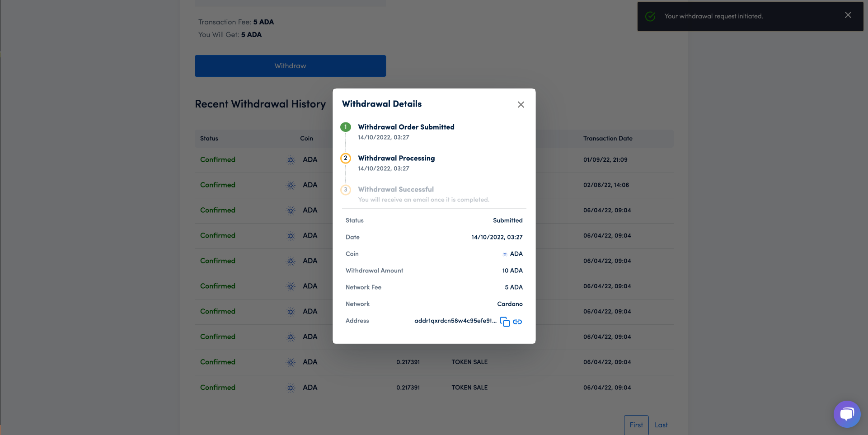Click the Cardano network value
The image size is (868, 435).
pyautogui.click(x=510, y=304)
